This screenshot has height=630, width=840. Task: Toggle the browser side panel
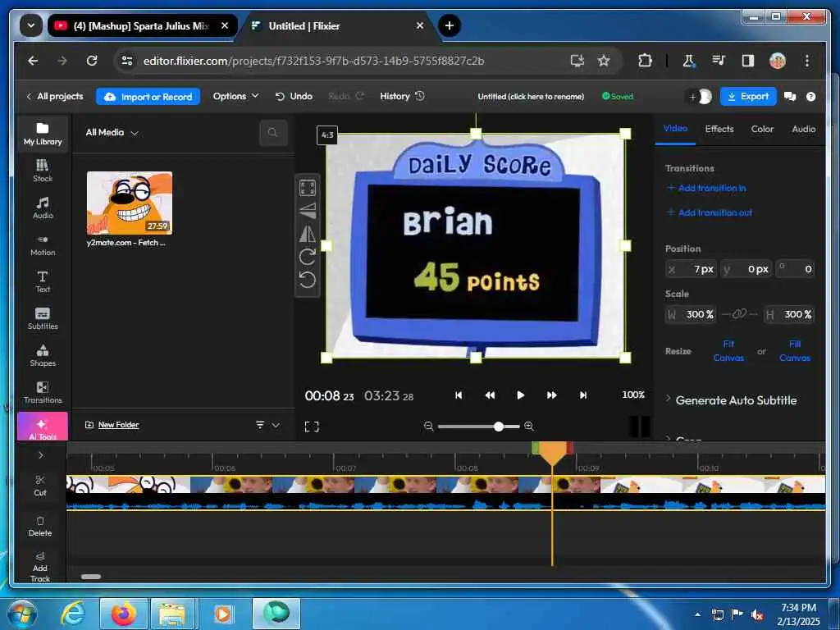[x=748, y=61]
